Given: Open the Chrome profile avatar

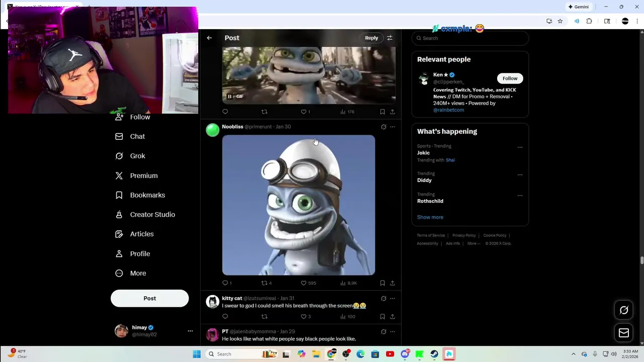Looking at the screenshot, I should tap(625, 21).
